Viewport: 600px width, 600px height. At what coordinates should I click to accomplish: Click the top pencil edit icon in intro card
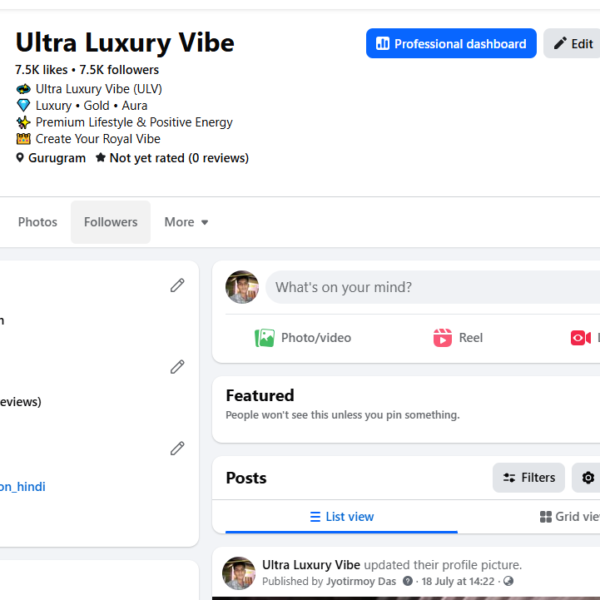click(177, 285)
